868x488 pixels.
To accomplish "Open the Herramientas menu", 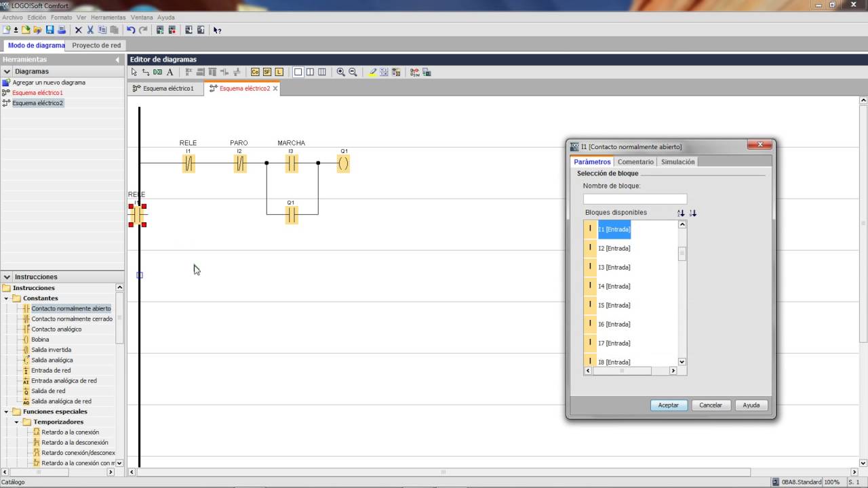I will click(x=108, y=18).
